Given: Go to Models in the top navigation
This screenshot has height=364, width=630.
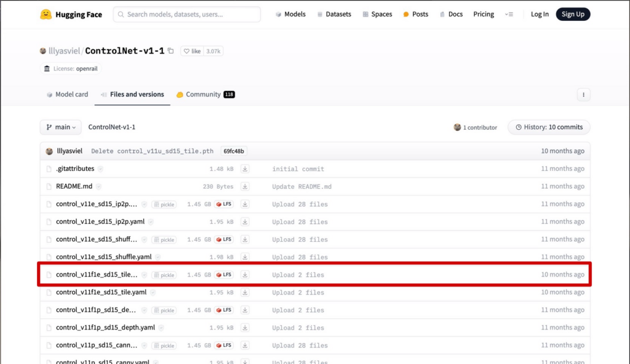Looking at the screenshot, I should pyautogui.click(x=290, y=14).
